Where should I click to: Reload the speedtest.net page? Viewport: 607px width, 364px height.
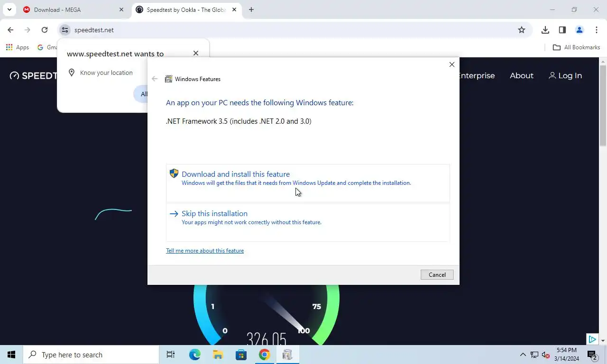45,30
